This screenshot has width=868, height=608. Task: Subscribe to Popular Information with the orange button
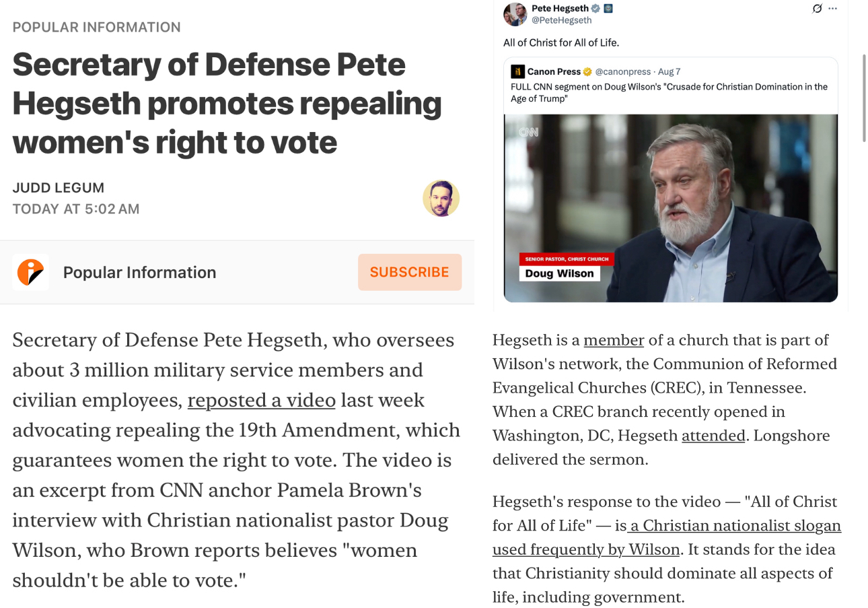pyautogui.click(x=410, y=272)
